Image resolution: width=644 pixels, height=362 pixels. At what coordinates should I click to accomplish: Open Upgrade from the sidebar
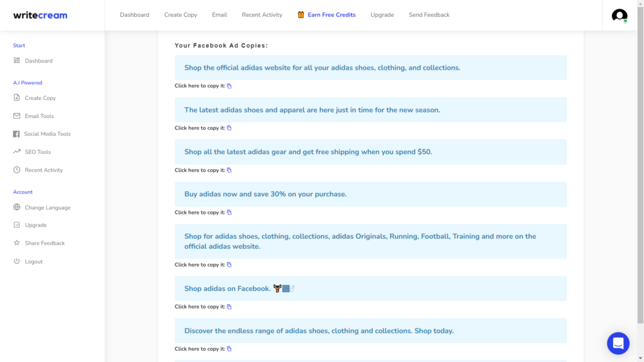36,226
